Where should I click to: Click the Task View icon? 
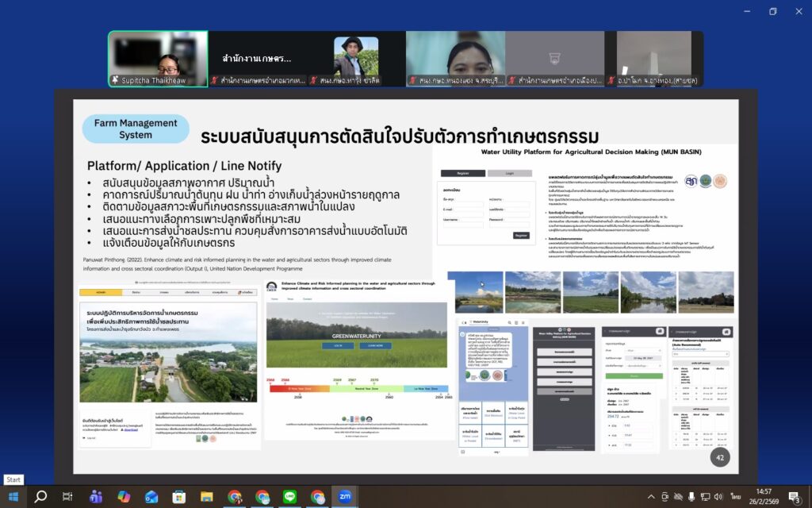67,497
